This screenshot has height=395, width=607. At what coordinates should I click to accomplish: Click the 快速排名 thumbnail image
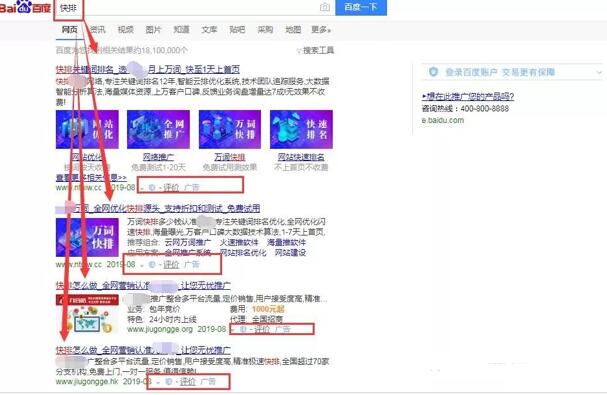[301, 129]
